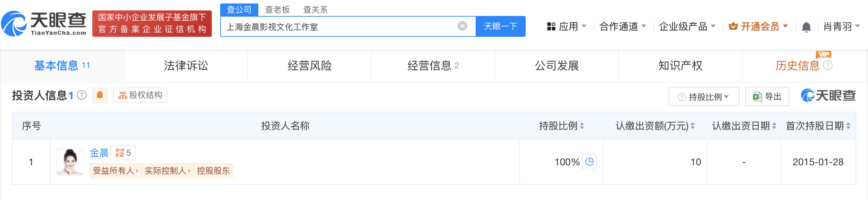Image resolution: width=868 pixels, height=200 pixels.
Task: Open the equity tree badge showing 5
Action: (123, 153)
